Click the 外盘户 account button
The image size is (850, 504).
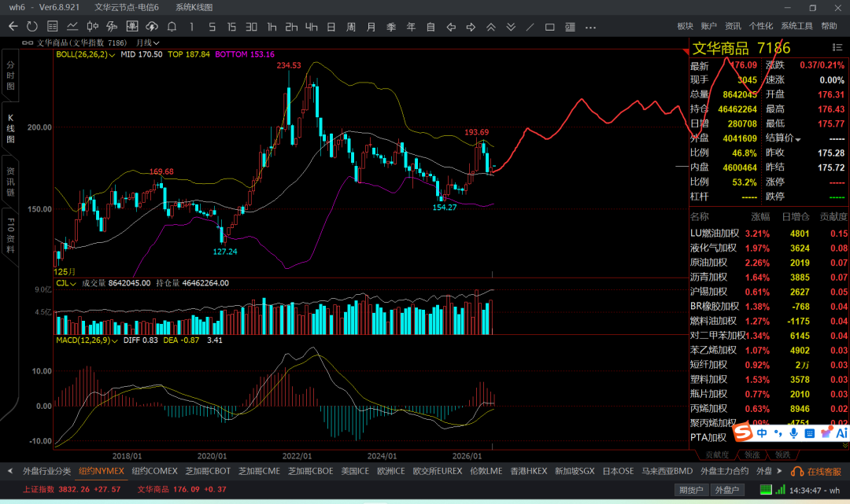tap(727, 490)
